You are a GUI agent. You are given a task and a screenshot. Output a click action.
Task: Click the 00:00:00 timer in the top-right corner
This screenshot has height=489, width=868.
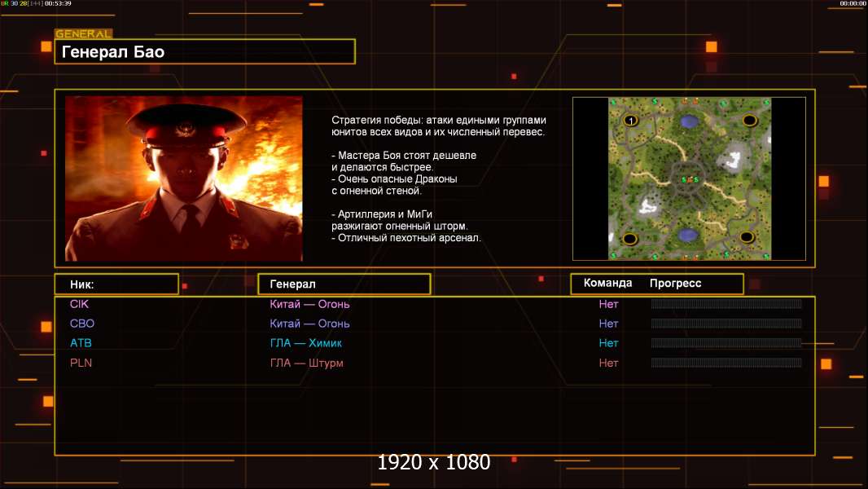[x=853, y=3]
